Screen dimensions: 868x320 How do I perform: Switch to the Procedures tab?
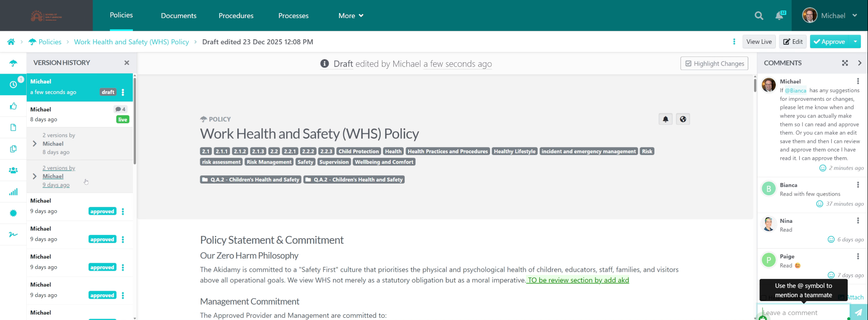236,16
